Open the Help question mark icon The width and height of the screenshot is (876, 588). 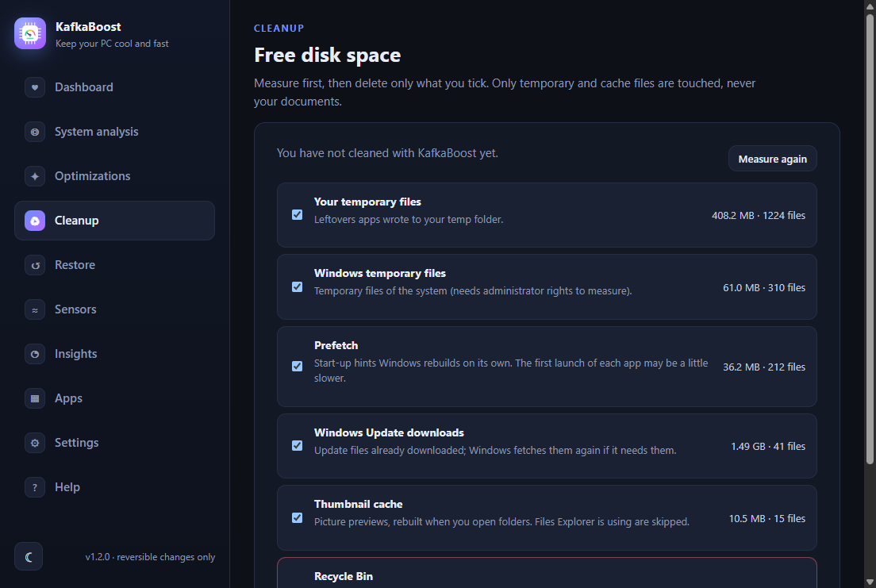[35, 487]
